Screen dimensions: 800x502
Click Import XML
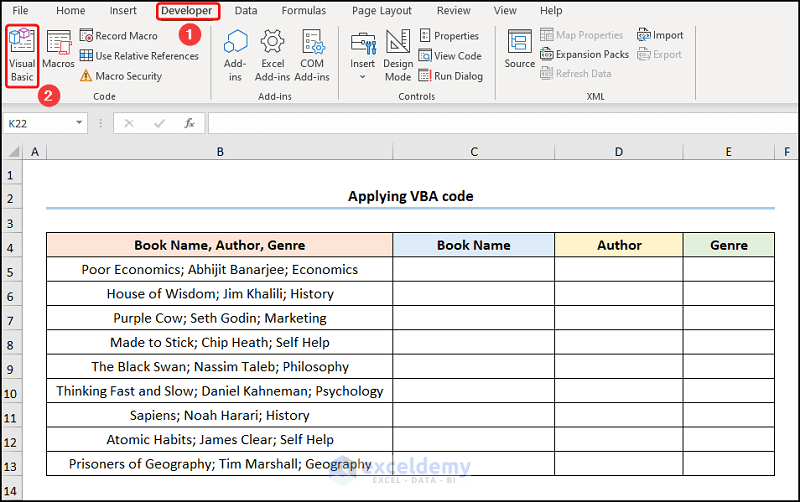tap(660, 35)
